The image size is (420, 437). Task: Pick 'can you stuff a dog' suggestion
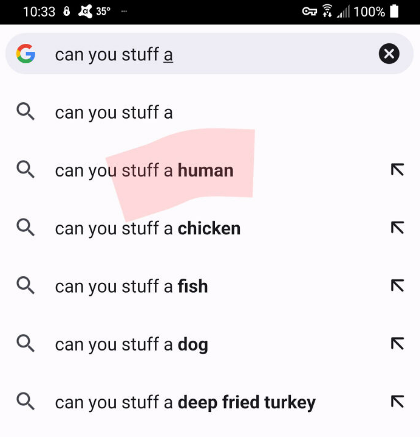(x=210, y=344)
